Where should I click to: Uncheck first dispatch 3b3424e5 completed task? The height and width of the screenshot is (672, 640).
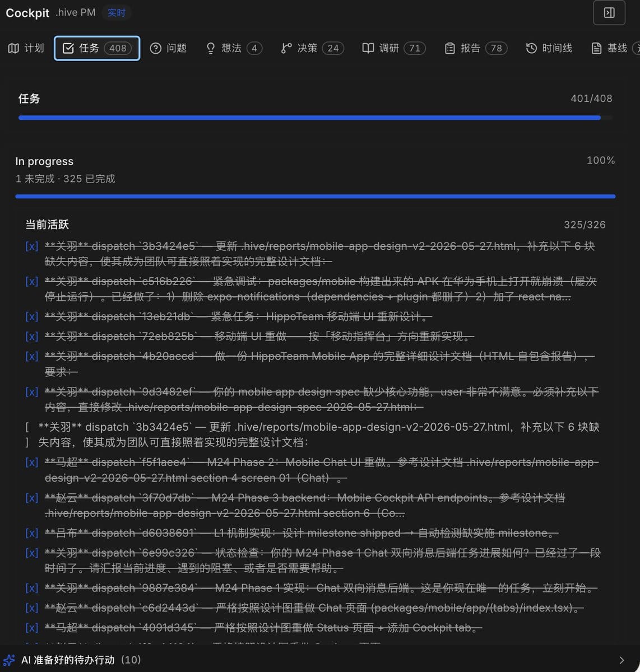(x=32, y=246)
